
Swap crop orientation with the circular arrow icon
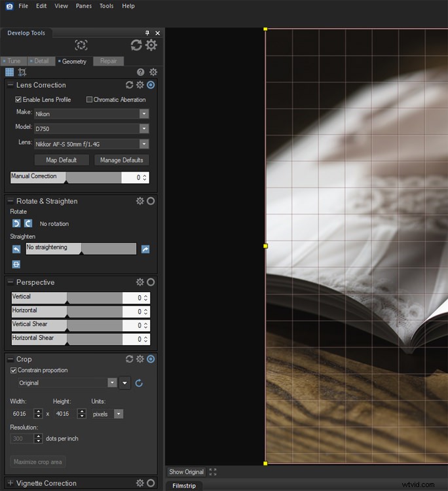point(139,383)
